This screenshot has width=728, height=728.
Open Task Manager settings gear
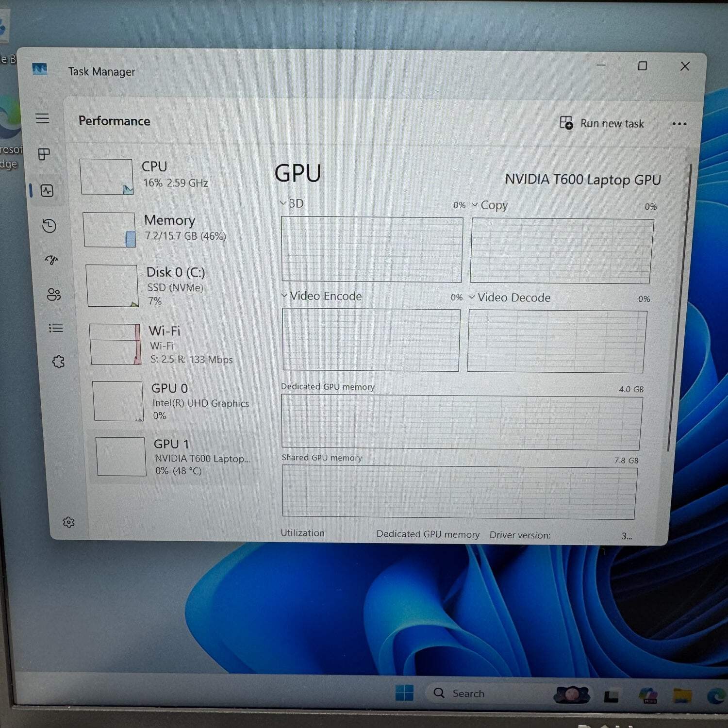click(68, 522)
